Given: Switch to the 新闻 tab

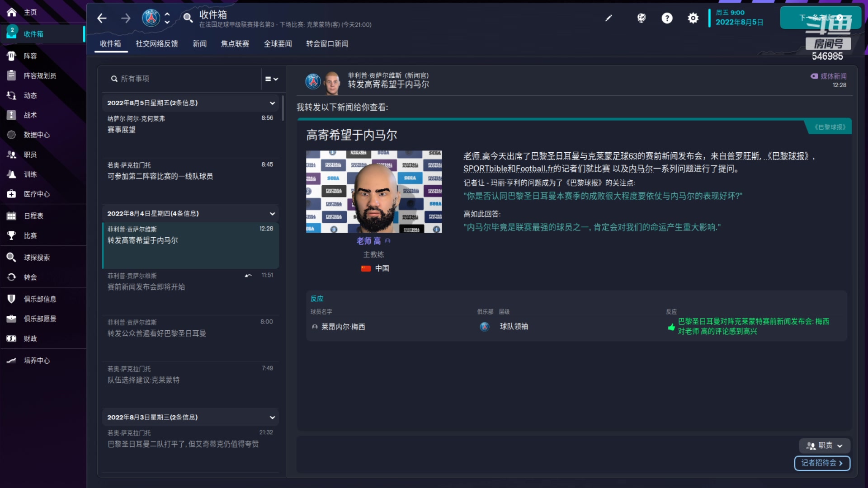Looking at the screenshot, I should click(x=200, y=44).
